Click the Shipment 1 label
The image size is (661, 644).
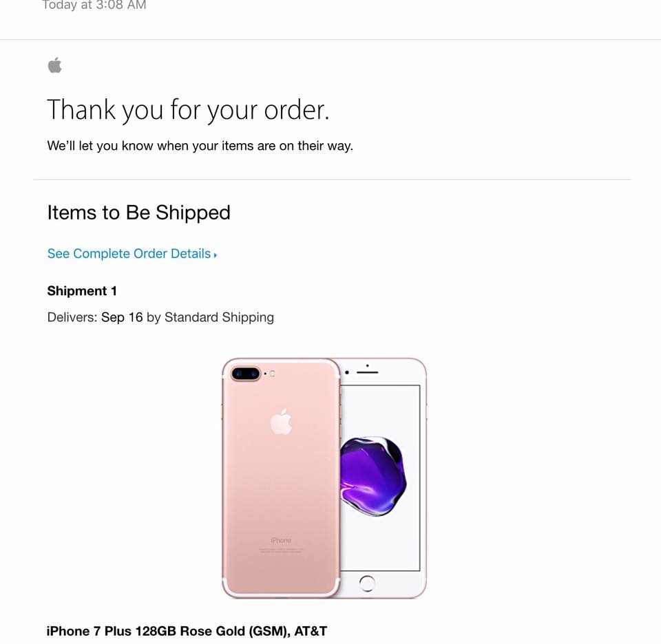[x=82, y=291]
